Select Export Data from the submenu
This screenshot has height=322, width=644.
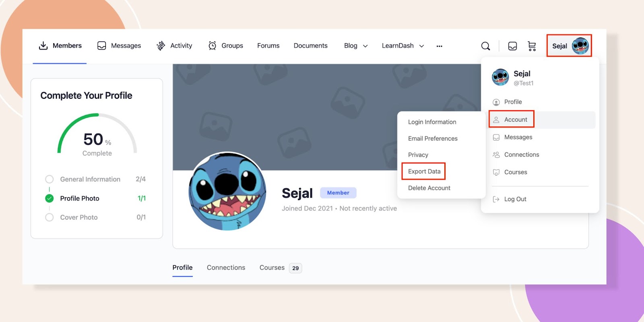(424, 171)
